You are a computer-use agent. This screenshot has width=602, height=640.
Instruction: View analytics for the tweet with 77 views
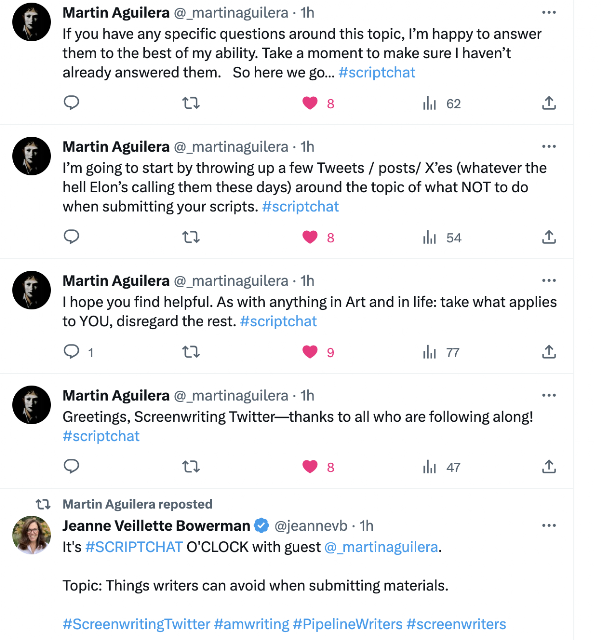point(441,352)
